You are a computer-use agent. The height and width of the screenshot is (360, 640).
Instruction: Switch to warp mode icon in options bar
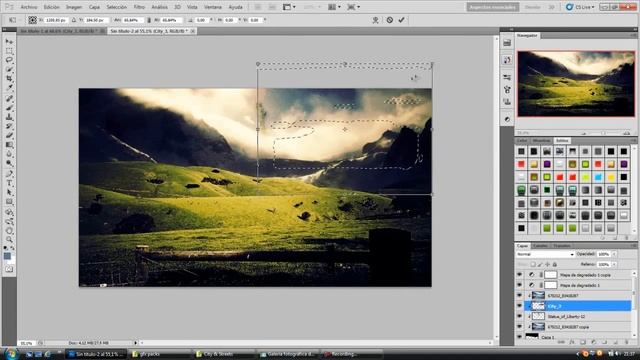coord(375,20)
